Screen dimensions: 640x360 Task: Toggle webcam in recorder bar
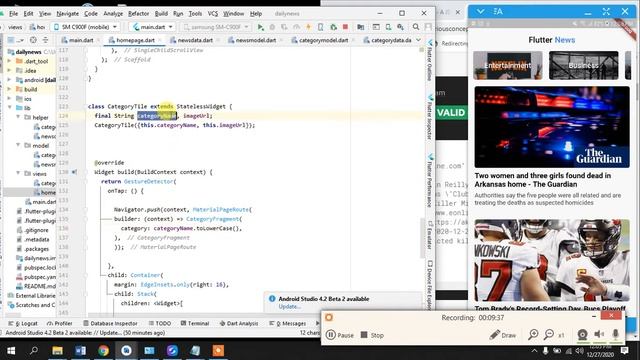(582, 335)
